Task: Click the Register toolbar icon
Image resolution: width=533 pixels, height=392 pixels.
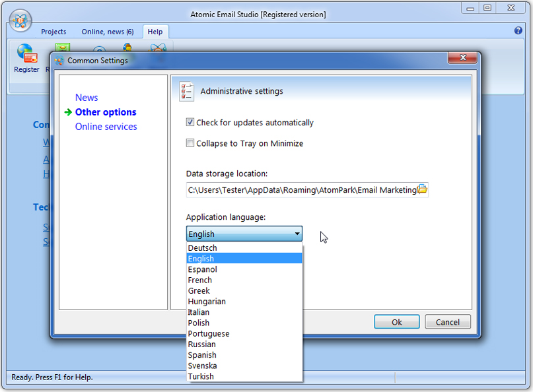Action: [x=26, y=54]
